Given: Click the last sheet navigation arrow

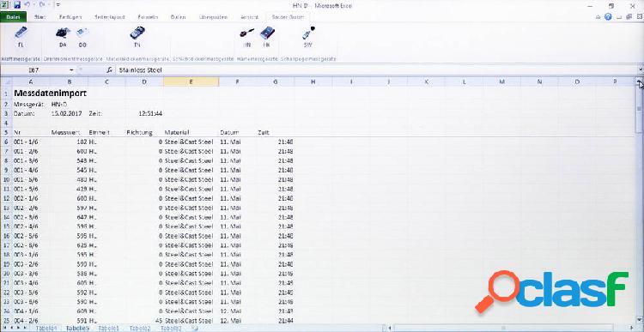Looking at the screenshot, I should [25, 329].
